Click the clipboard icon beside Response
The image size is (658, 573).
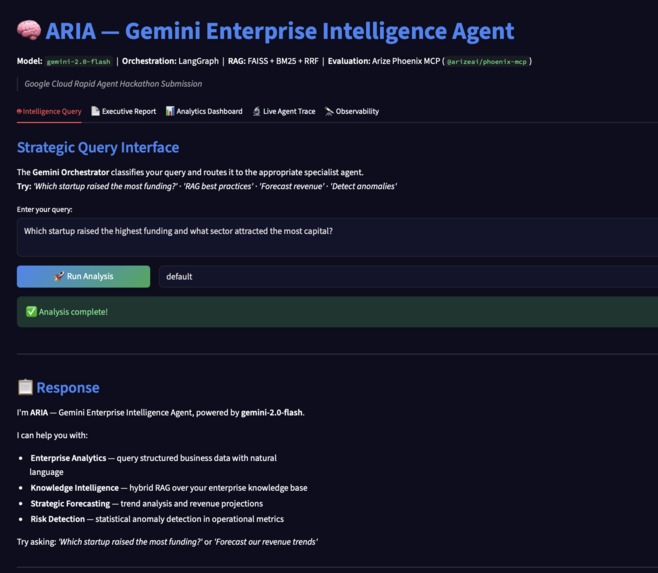[x=25, y=387]
